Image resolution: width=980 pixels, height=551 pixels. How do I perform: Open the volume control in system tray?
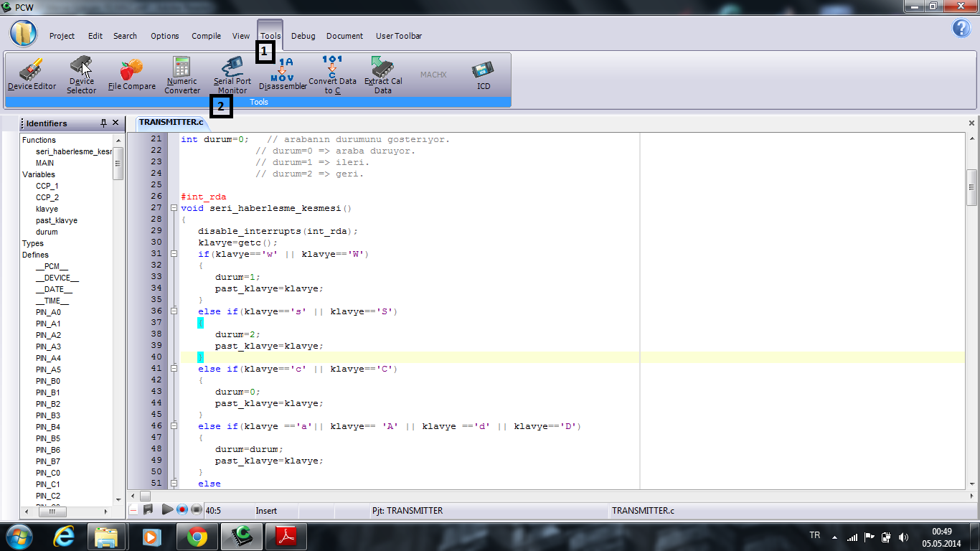[903, 537]
